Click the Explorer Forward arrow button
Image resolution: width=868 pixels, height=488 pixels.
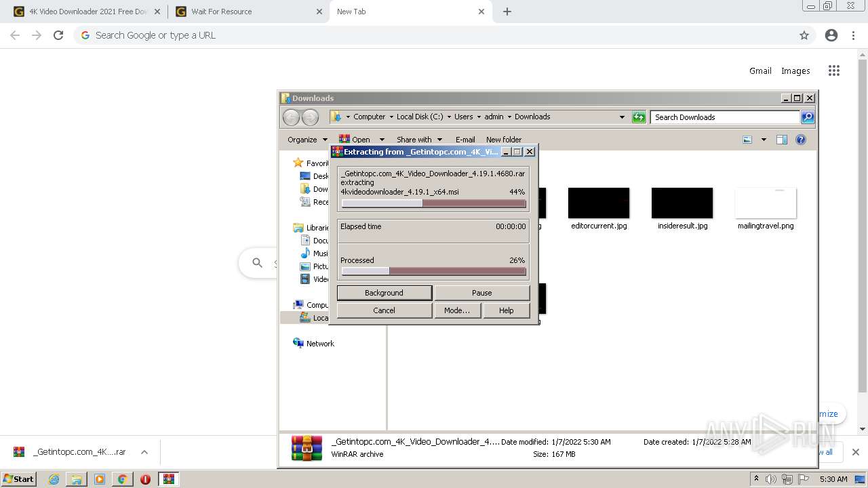[x=310, y=117]
